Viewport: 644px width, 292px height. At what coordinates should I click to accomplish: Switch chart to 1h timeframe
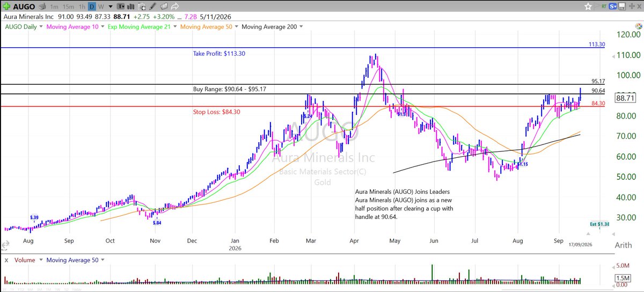[82, 7]
